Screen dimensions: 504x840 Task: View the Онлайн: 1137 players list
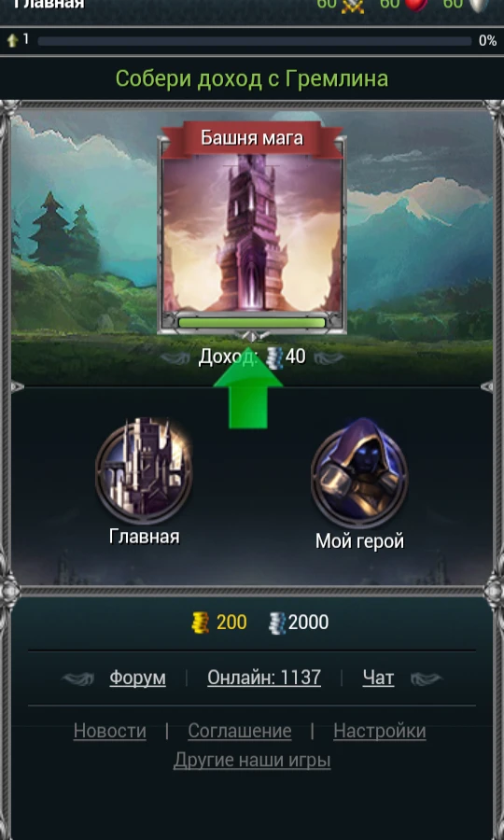pos(264,678)
